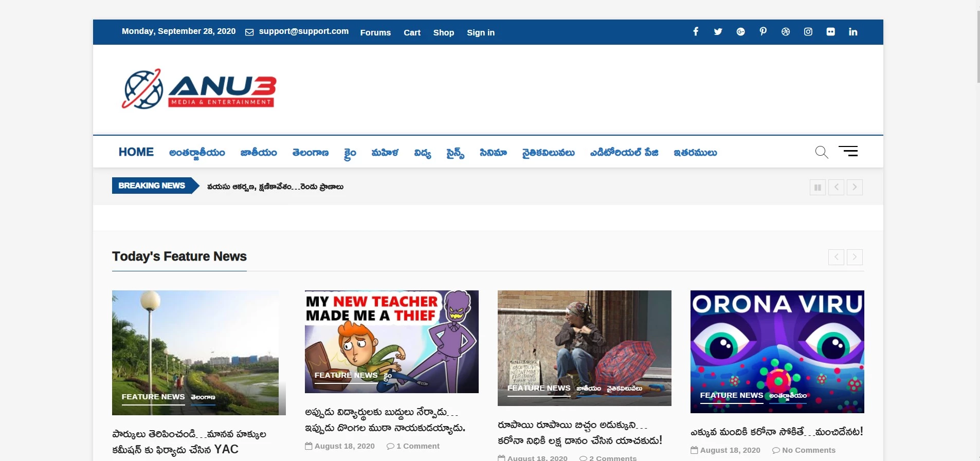Click comment bubble icon next to 2 Comments
Screen dimensions: 980x461
[583, 458]
